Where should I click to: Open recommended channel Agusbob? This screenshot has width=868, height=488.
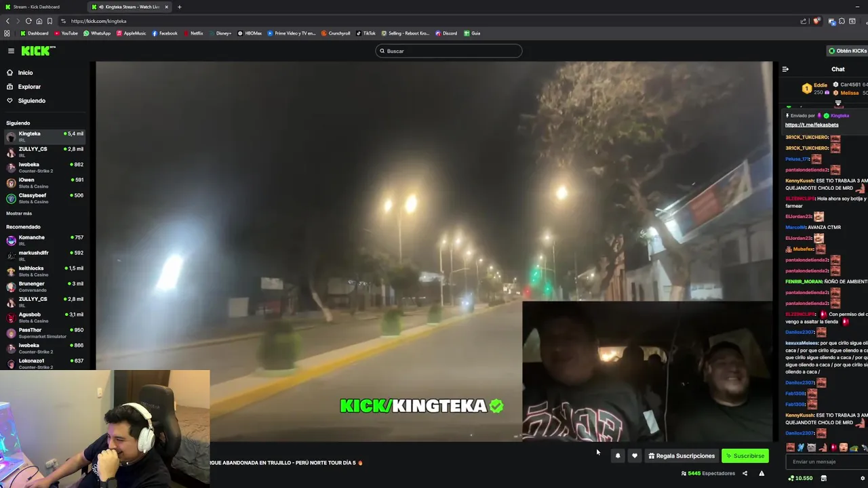pyautogui.click(x=45, y=317)
